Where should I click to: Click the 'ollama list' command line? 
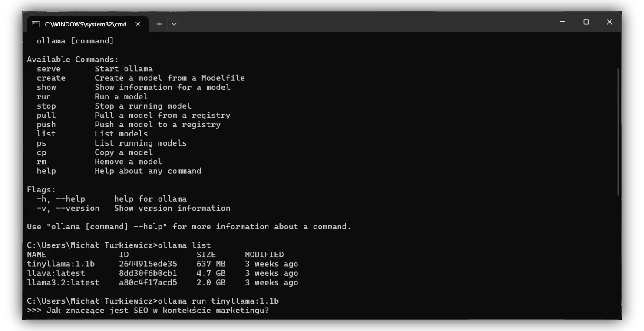(x=119, y=245)
